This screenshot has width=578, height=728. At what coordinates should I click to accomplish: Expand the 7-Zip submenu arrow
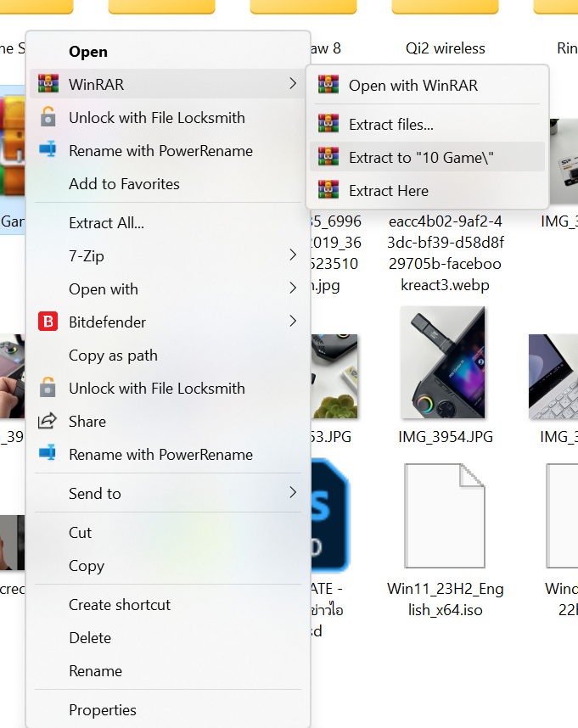293,255
